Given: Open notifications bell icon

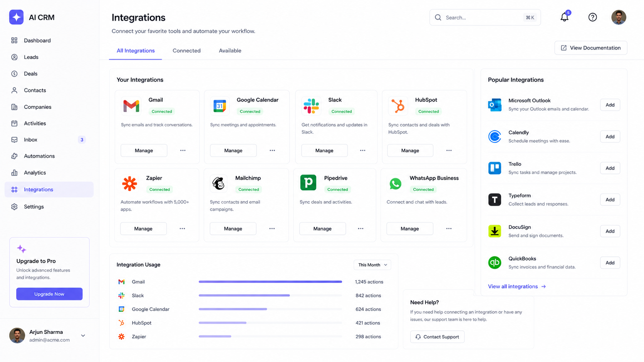Looking at the screenshot, I should click(x=564, y=17).
